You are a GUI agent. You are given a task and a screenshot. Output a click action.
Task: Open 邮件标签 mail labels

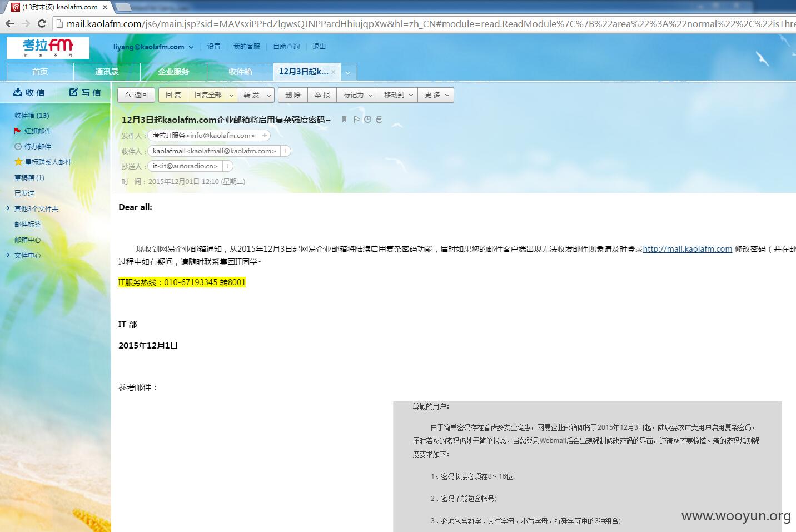28,224
